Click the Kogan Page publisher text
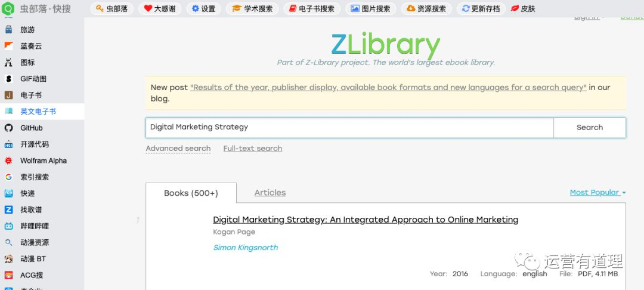Screen dimensions: 644x290 pos(234,232)
